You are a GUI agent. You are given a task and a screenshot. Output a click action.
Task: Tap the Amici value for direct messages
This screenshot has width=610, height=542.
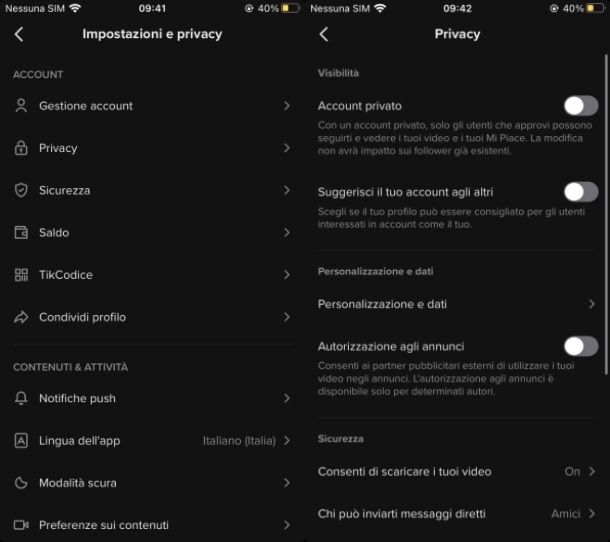pyautogui.click(x=566, y=514)
